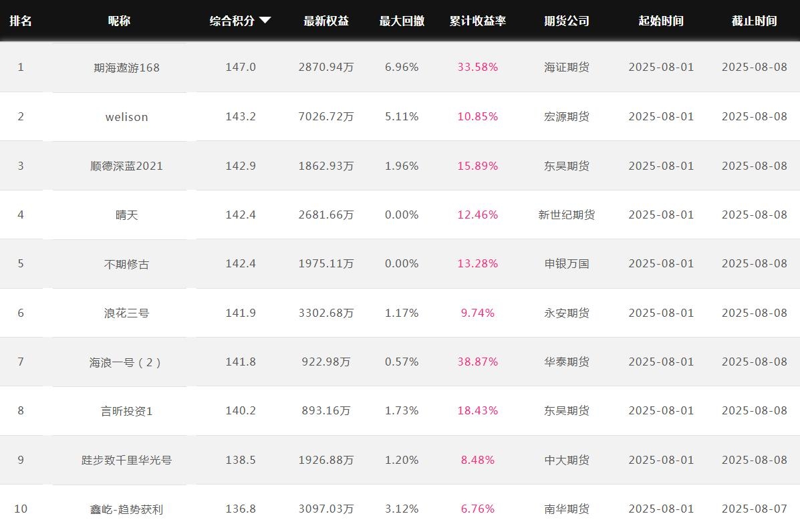Click end date 2025-08-07
The width and height of the screenshot is (800, 532).
tap(754, 509)
